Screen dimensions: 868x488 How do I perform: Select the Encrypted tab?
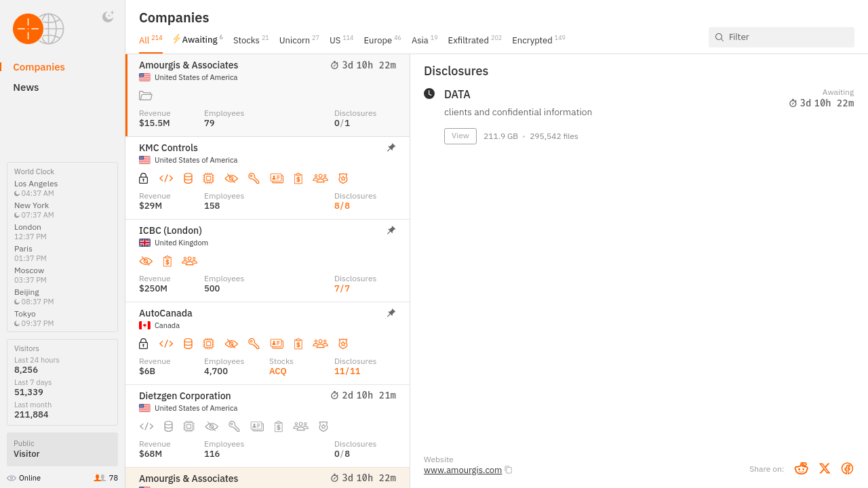[532, 41]
